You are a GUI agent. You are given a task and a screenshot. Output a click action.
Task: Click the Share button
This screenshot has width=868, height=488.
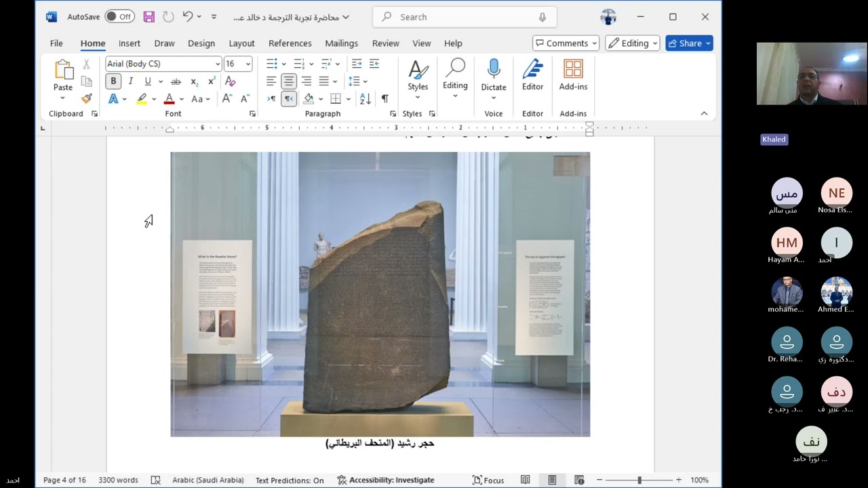[689, 43]
